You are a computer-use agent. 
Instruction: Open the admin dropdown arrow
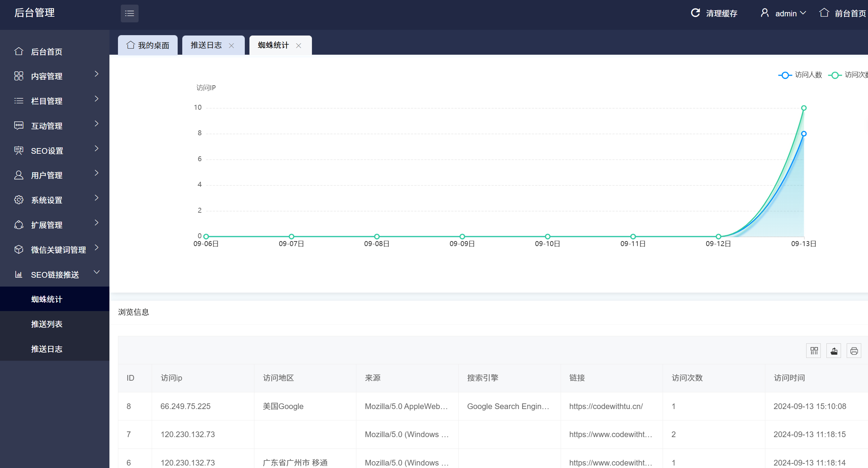pyautogui.click(x=803, y=13)
